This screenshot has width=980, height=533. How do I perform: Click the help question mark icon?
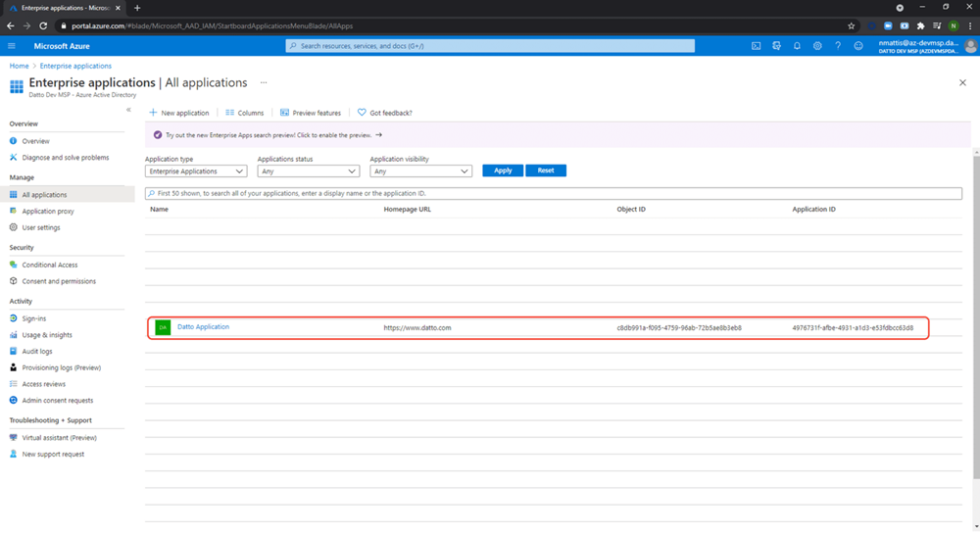pos(838,46)
